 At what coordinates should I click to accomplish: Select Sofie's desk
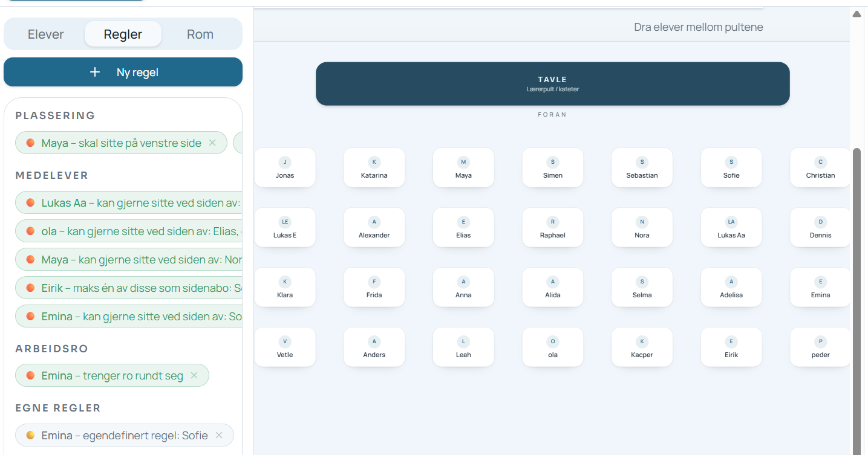[731, 168]
